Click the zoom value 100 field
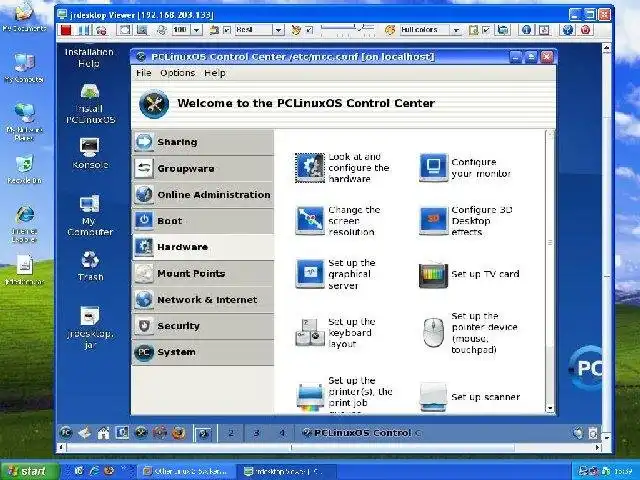Image resolution: width=640 pixels, height=480 pixels. tap(180, 30)
